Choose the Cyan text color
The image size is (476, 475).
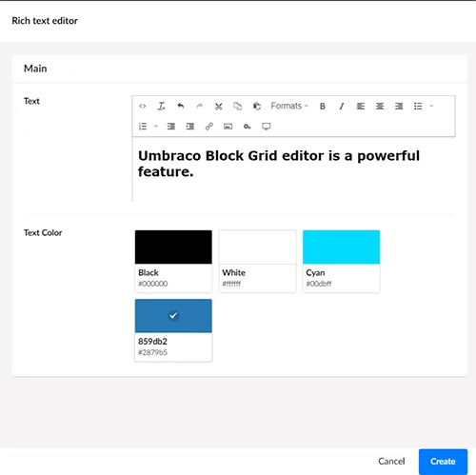341,261
